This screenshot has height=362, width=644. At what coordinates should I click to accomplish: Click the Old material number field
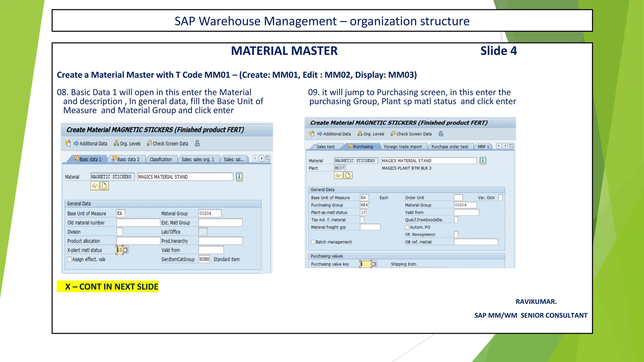point(138,222)
